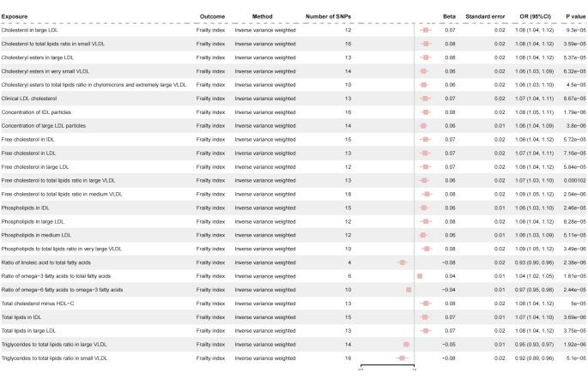
Task: Click the omega-3 fatty acids ratio plot marker
Action: (420, 276)
